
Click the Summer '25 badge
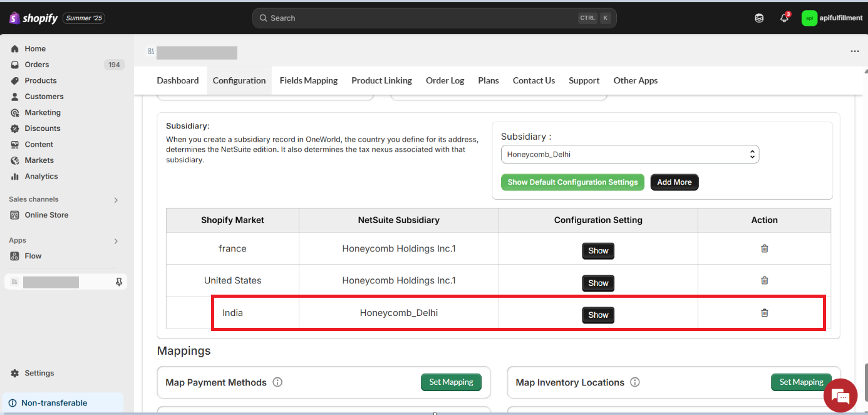tap(84, 18)
